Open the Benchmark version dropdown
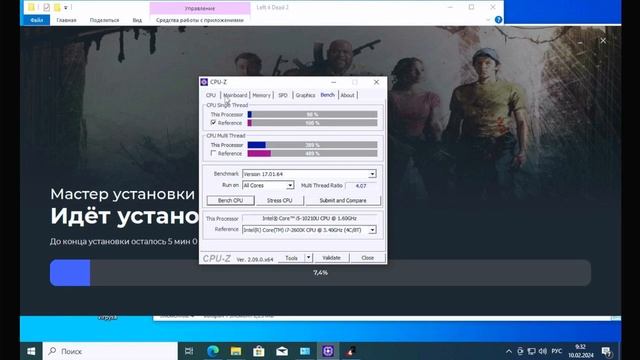The width and height of the screenshot is (640, 360). pyautogui.click(x=372, y=174)
